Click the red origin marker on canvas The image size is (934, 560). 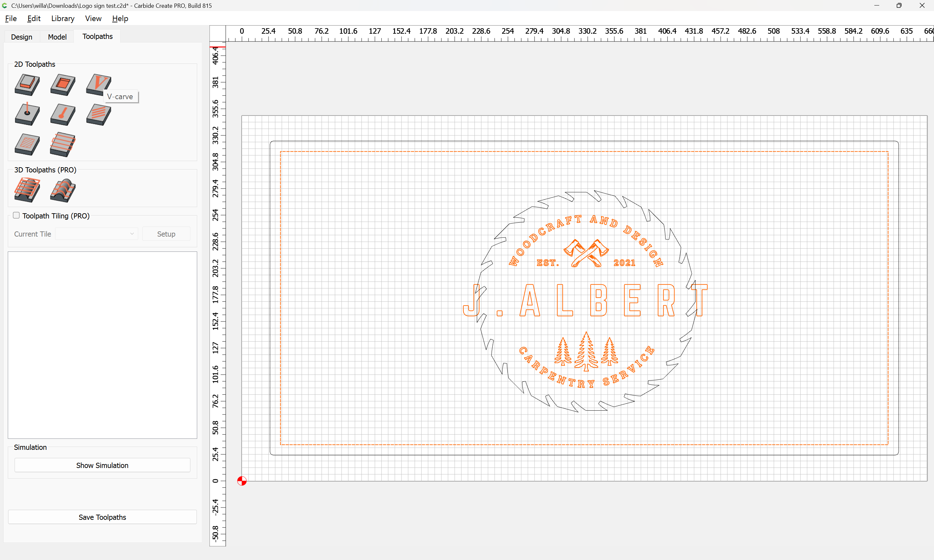pyautogui.click(x=242, y=481)
